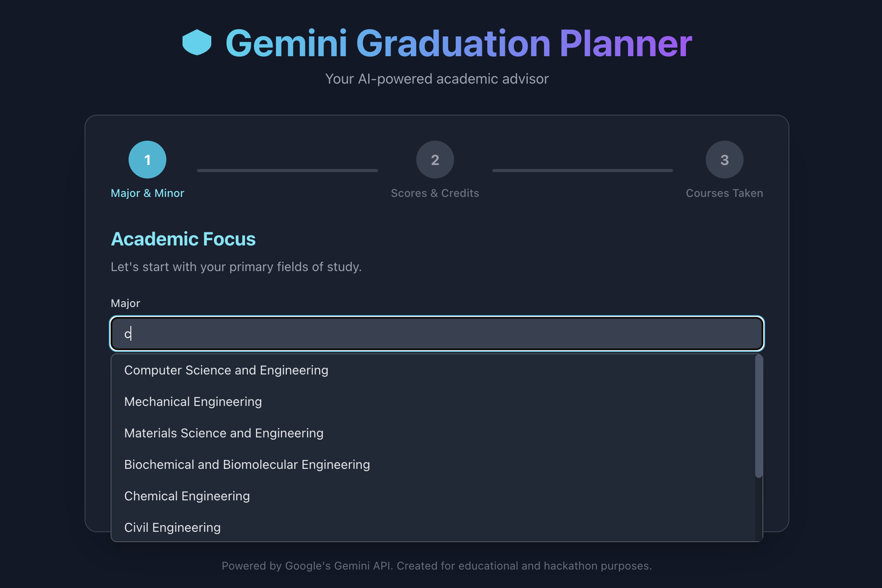
Task: Select step 3 circle indicator
Action: tap(725, 160)
